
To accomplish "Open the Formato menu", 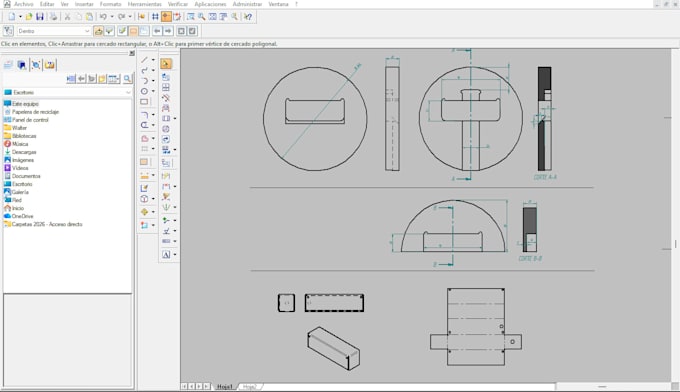I will (111, 4).
